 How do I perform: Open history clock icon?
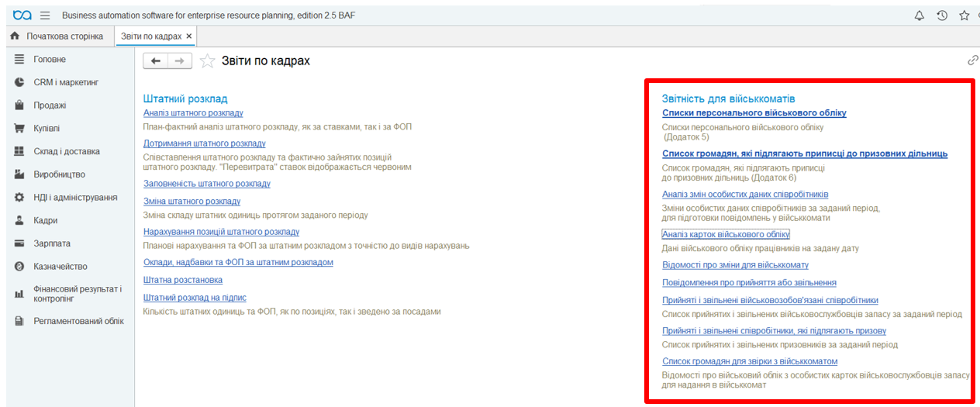pyautogui.click(x=942, y=15)
